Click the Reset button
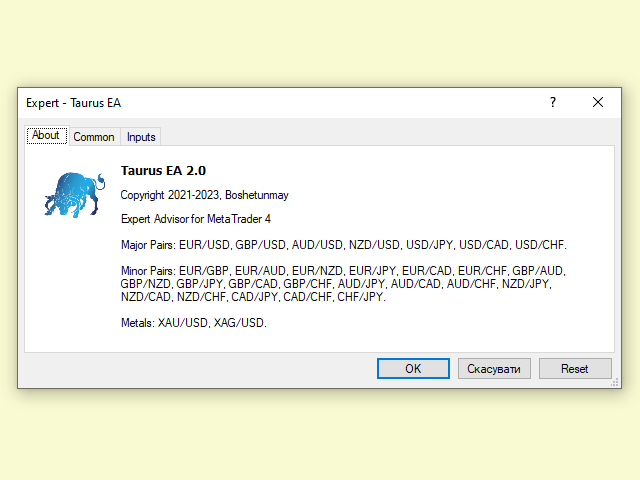 [x=575, y=369]
